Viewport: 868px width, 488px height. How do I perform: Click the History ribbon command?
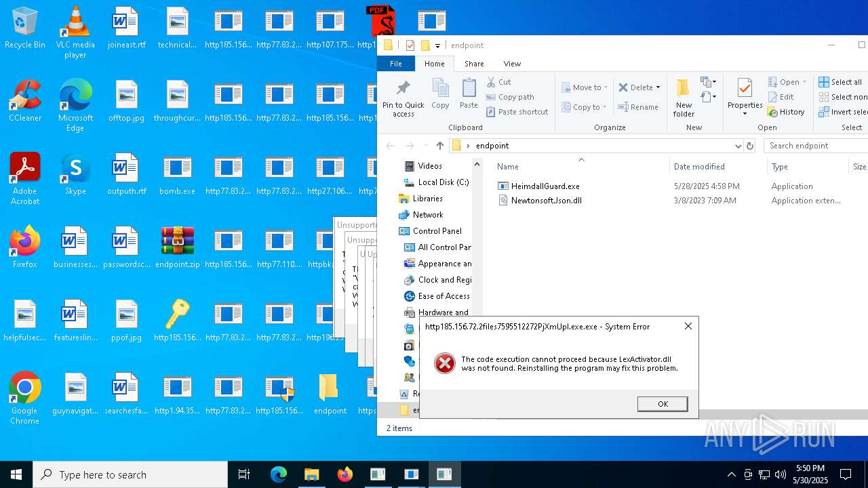pyautogui.click(x=786, y=112)
